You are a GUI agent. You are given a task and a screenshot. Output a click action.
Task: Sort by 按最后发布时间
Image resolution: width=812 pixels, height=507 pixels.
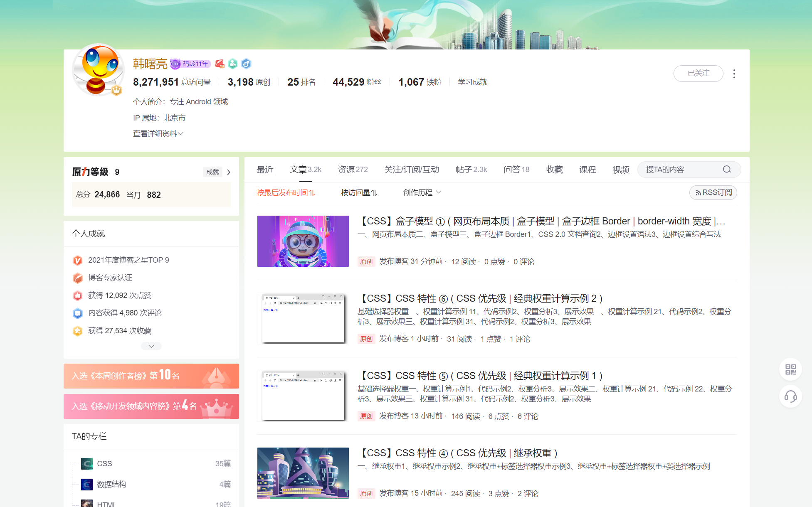[286, 193]
